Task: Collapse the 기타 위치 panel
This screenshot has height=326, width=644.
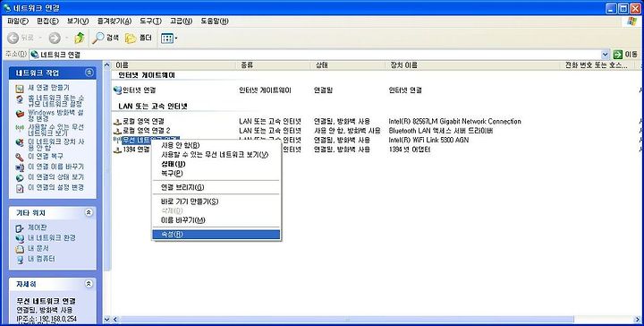Action: pyautogui.click(x=89, y=212)
